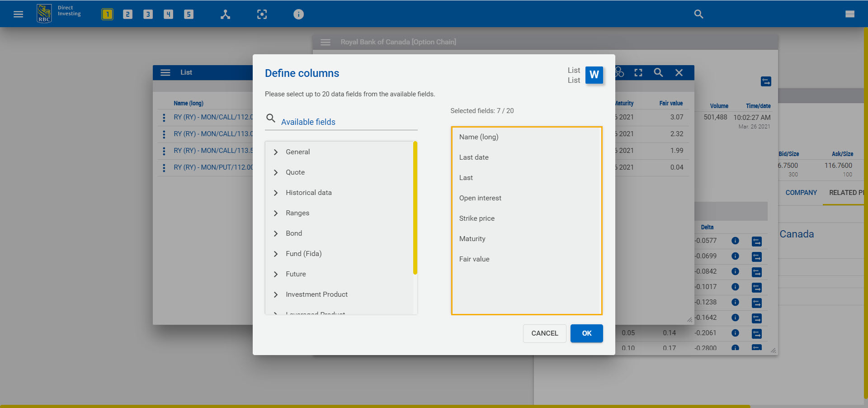
Task: Switch to workspace 3
Action: coord(148,14)
